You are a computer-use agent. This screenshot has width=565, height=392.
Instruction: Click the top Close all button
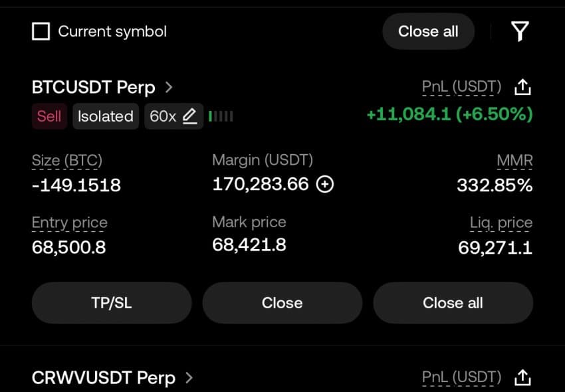point(428,31)
